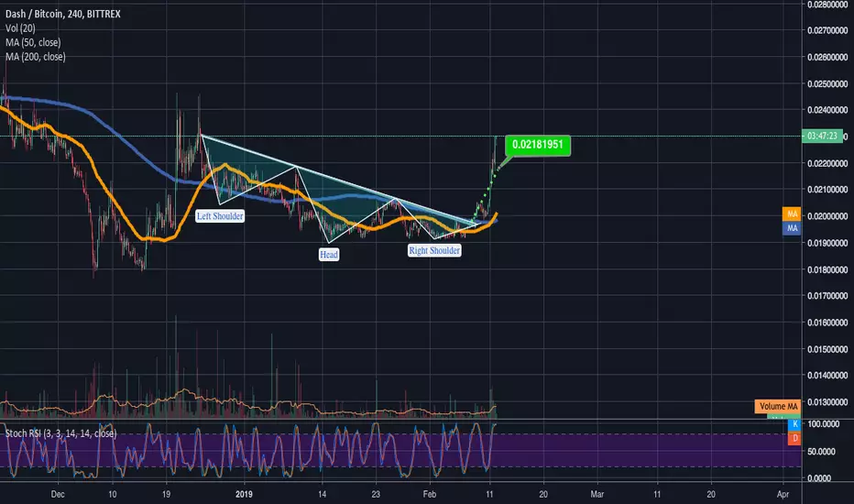The height and width of the screenshot is (504, 854).
Task: Click the 0.02100000 price axis label
Action: [x=827, y=190]
